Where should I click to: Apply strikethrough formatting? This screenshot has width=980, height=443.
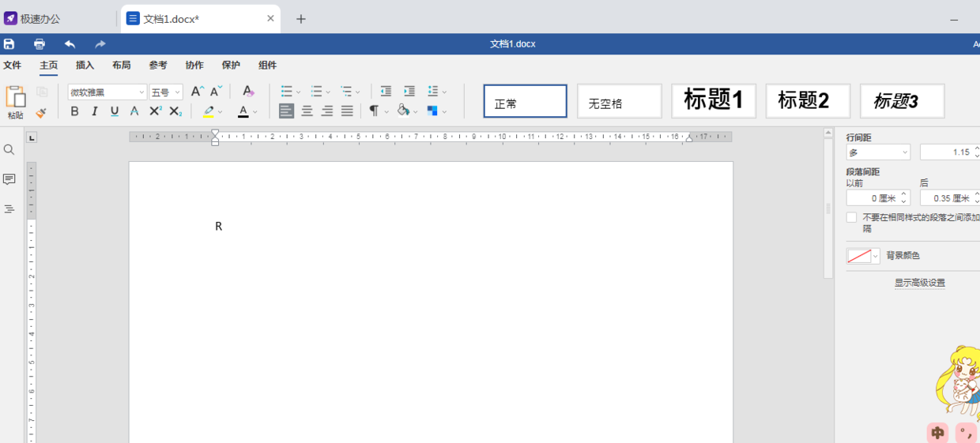(134, 111)
